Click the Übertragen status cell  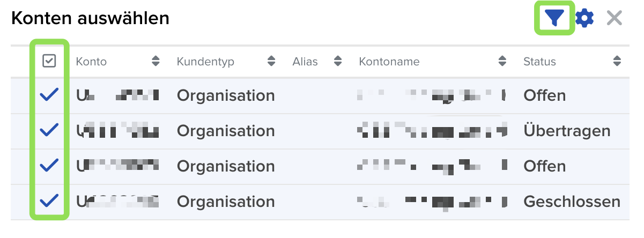pyautogui.click(x=567, y=131)
